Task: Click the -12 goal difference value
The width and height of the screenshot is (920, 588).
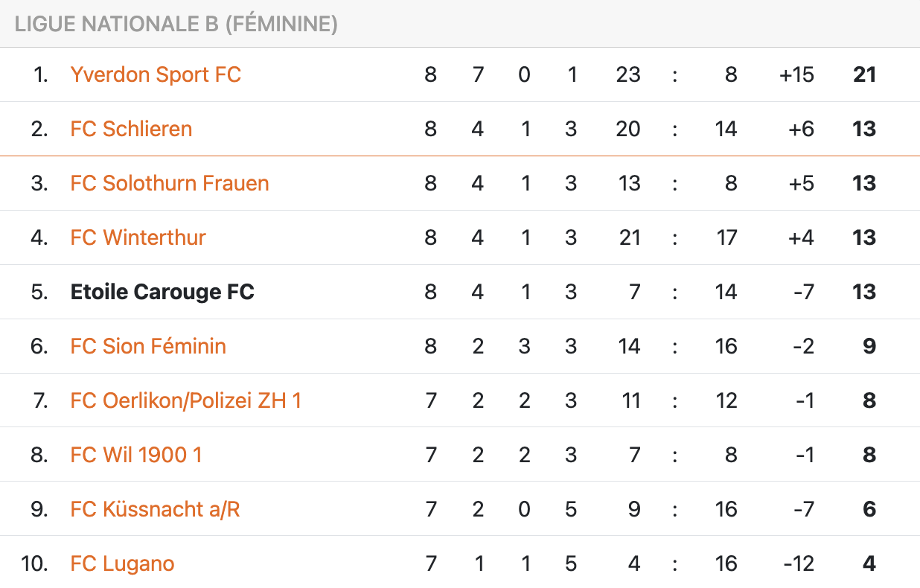Action: [x=799, y=563]
